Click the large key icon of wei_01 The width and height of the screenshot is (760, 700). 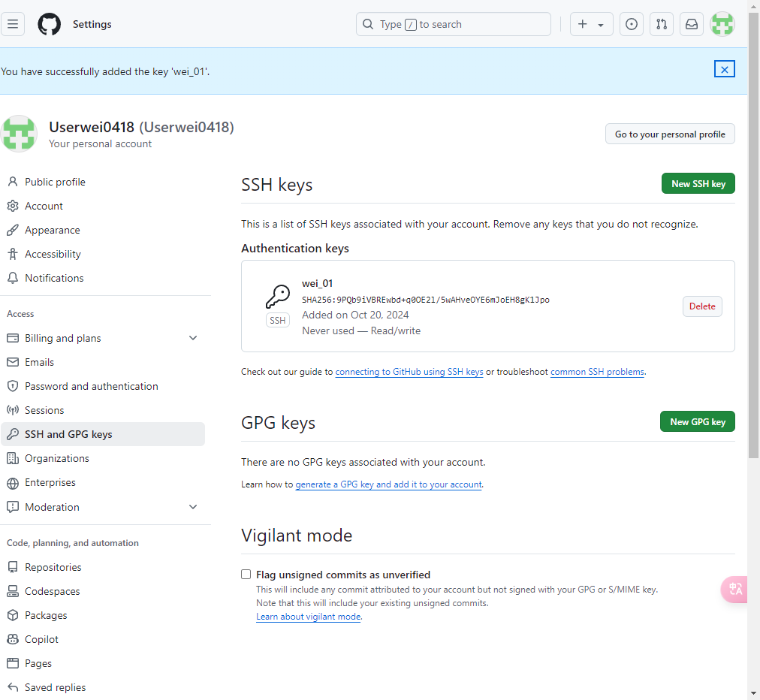278,296
